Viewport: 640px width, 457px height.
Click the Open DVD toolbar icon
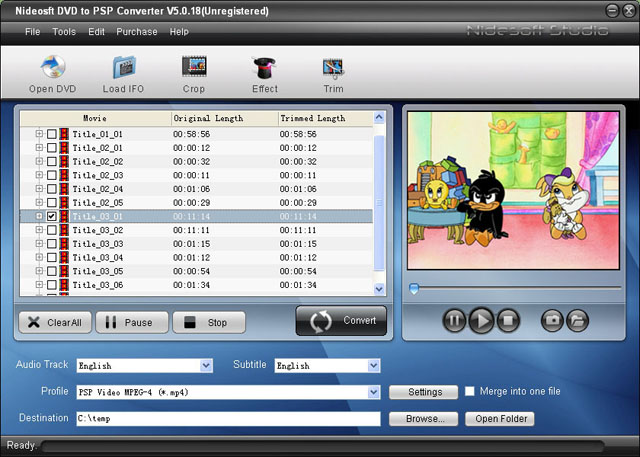click(52, 71)
